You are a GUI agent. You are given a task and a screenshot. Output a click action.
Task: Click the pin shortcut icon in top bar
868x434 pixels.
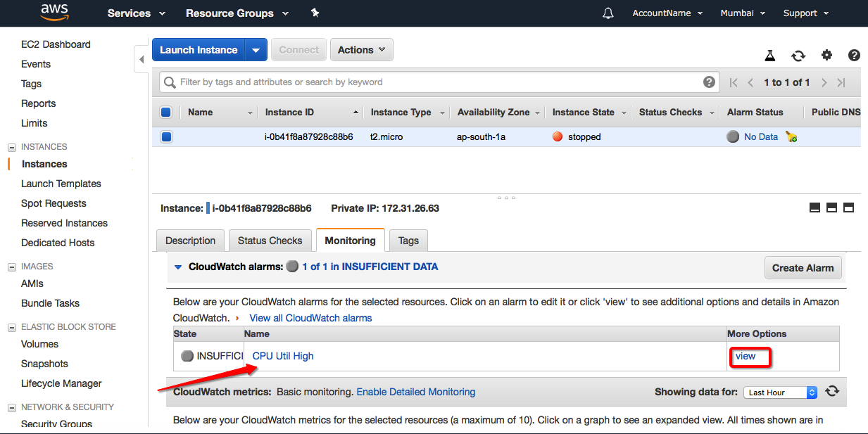click(x=315, y=13)
